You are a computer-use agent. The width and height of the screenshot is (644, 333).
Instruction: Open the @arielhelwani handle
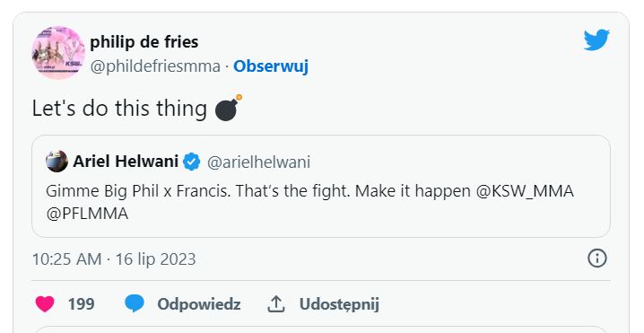click(258, 162)
